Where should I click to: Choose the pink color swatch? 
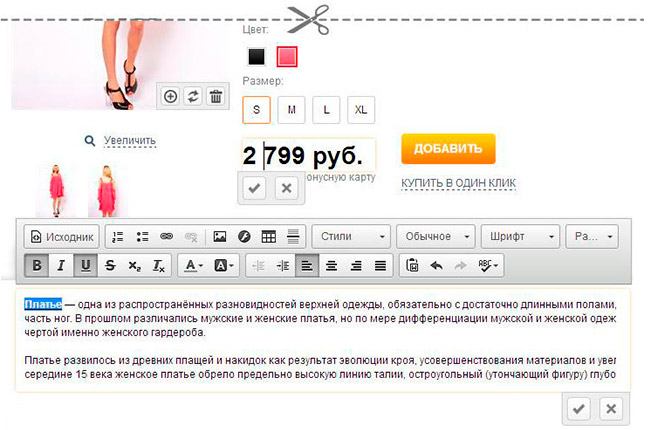coord(287,57)
